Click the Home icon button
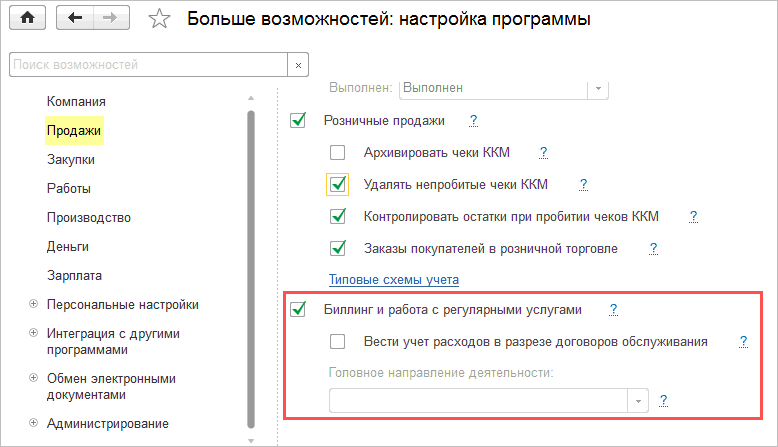 click(28, 19)
